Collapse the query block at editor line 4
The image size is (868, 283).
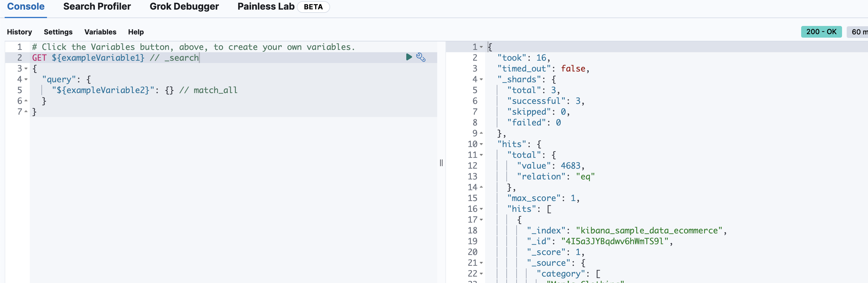(26, 80)
